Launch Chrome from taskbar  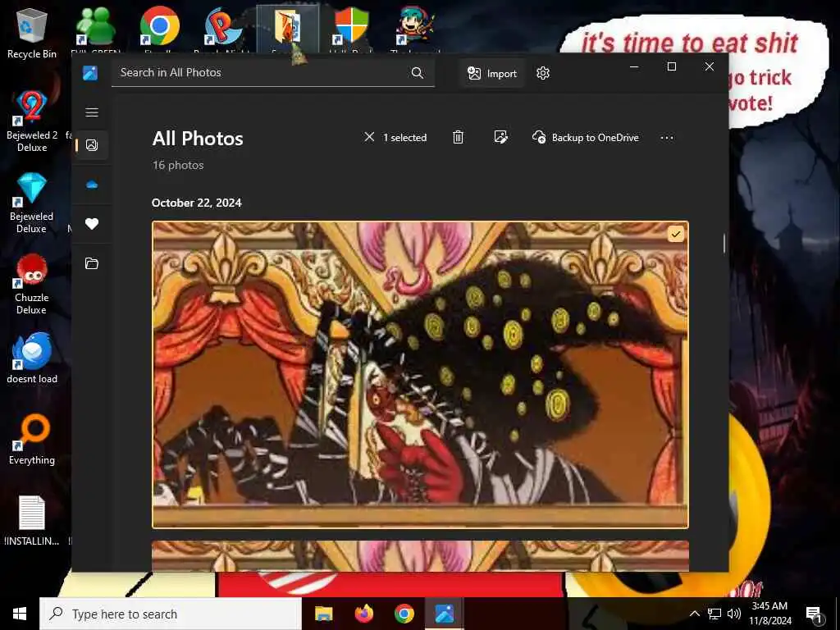point(404,614)
